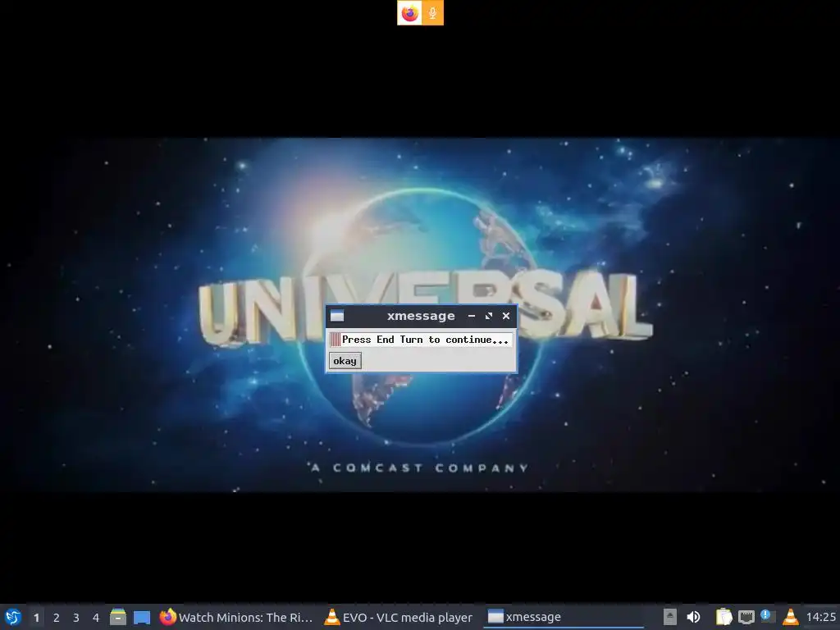840x630 pixels.
Task: Switch to workspace 2
Action: (57, 618)
